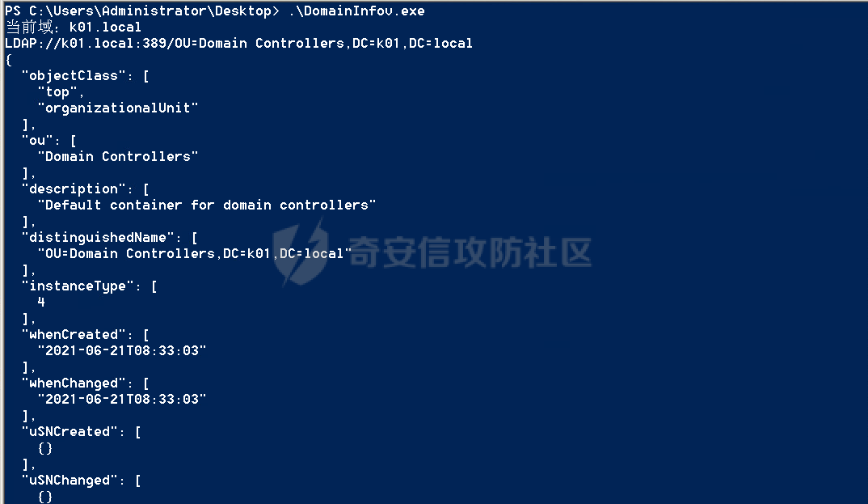The width and height of the screenshot is (868, 504).
Task: Select the "ou" key text
Action: click(37, 141)
